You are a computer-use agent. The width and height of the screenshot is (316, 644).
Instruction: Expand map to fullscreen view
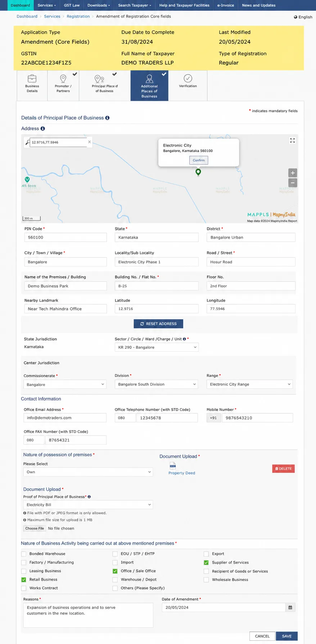tap(292, 141)
